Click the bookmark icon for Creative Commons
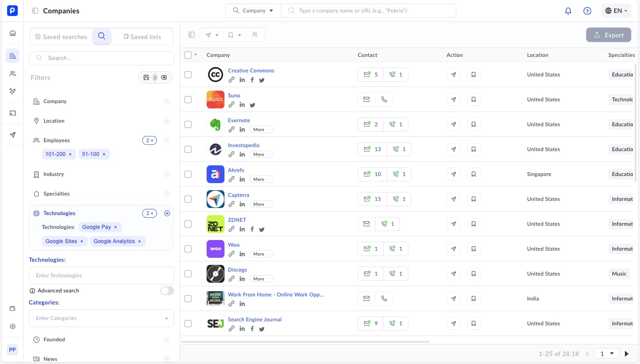Viewport: 640px width, 364px height. (x=473, y=75)
